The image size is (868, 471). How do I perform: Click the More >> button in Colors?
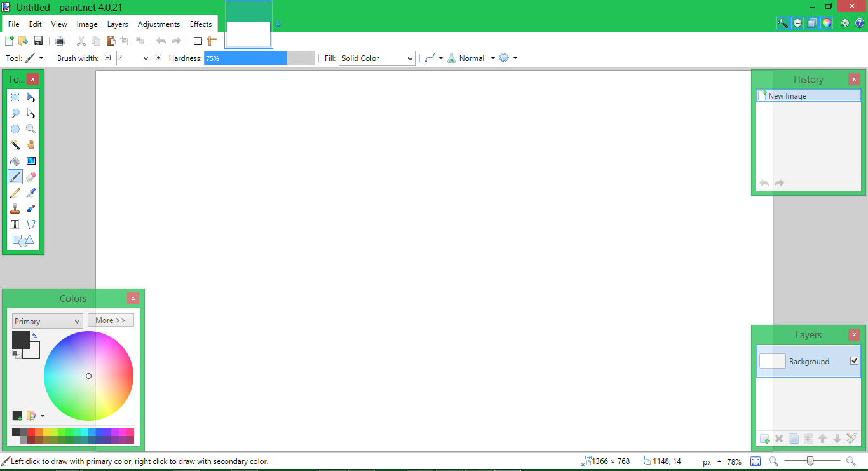tap(111, 320)
